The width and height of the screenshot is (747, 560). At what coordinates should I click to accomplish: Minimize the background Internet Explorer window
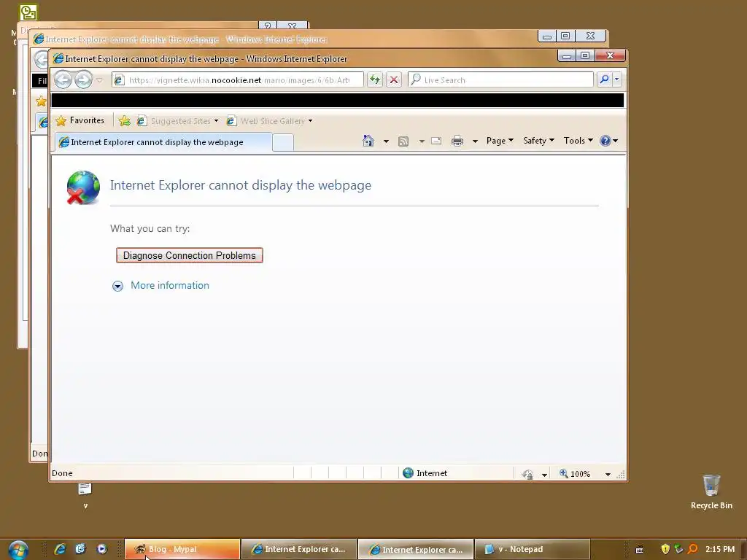(547, 36)
